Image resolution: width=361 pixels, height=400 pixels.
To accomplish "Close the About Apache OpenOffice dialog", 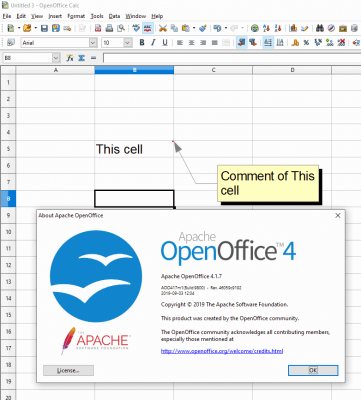I will pos(338,215).
